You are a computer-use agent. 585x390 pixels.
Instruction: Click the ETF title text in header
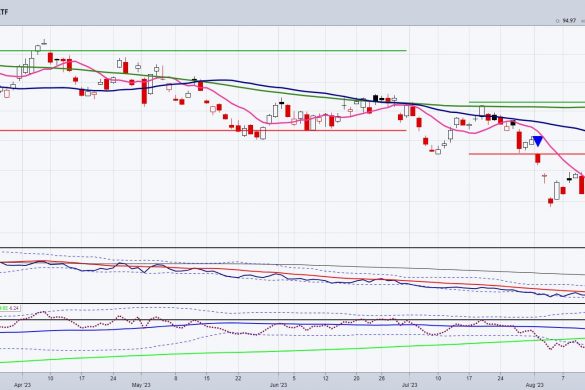(4, 12)
